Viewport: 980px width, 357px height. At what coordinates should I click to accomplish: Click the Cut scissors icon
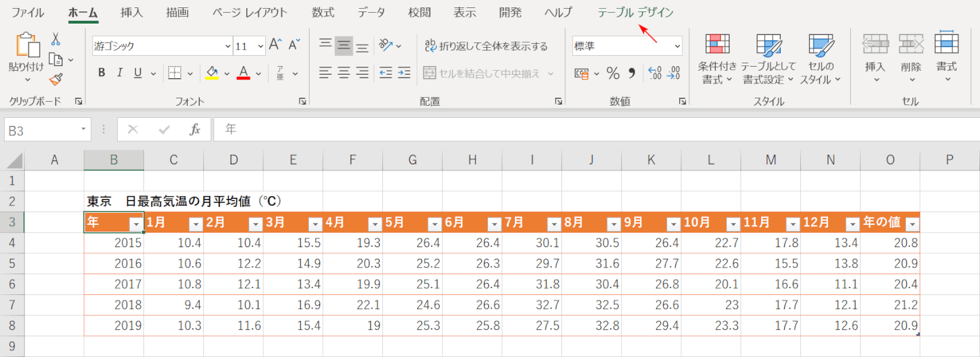click(57, 39)
